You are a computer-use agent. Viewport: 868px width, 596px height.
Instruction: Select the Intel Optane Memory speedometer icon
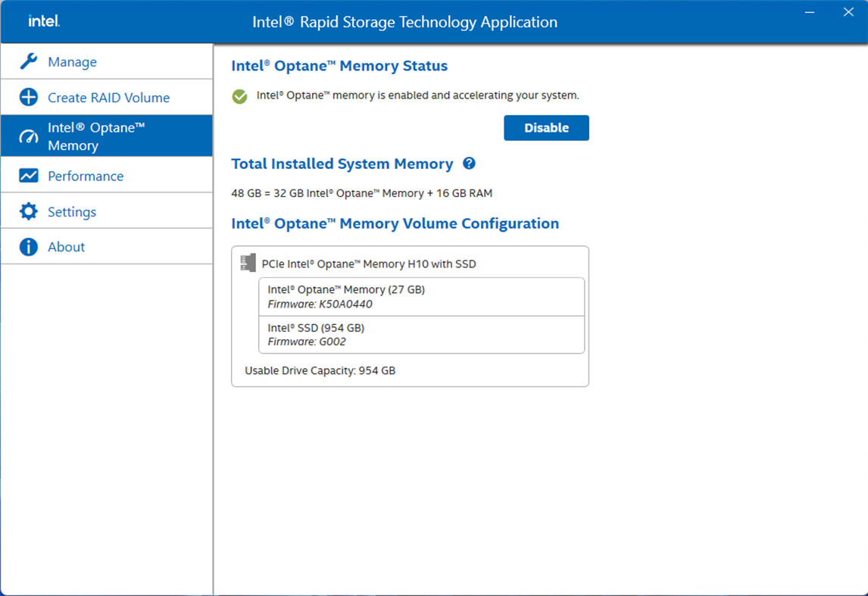click(x=28, y=136)
